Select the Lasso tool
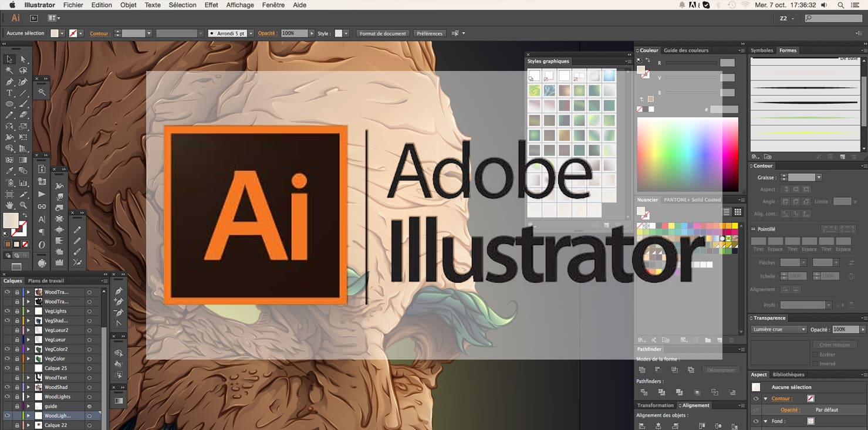 [x=23, y=70]
